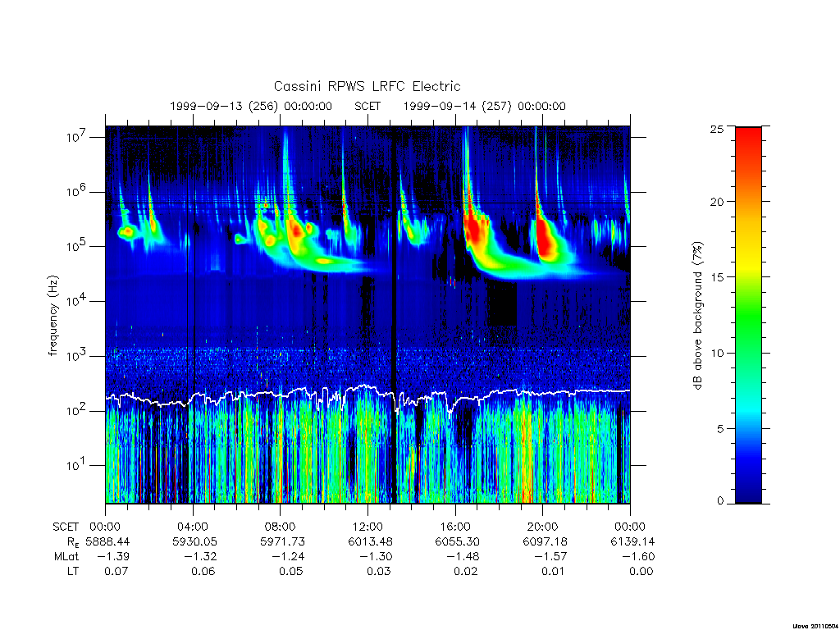Click the LT value '0.01'
Image resolution: width=840 pixels, height=630 pixels.
(554, 571)
